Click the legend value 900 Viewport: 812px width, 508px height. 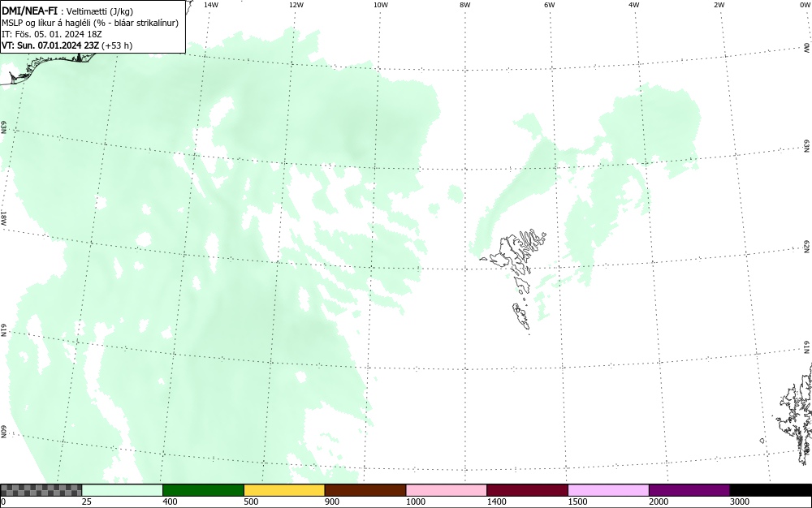[332, 502]
